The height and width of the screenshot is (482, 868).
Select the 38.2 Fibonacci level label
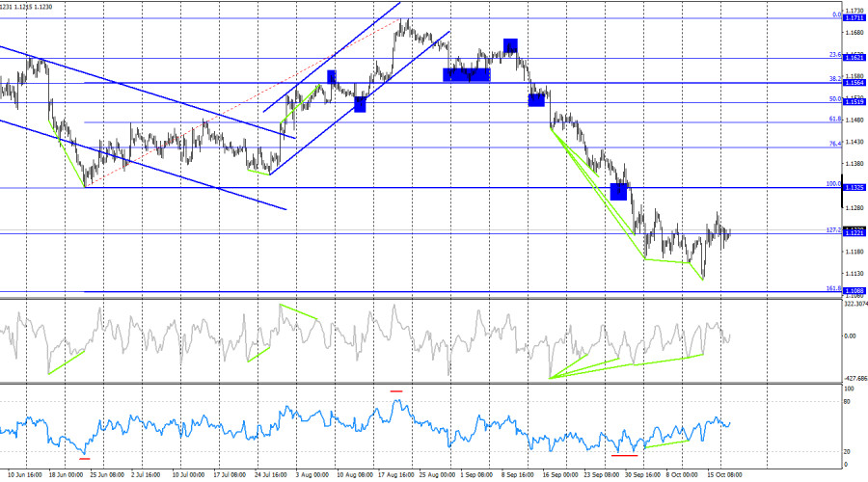835,79
